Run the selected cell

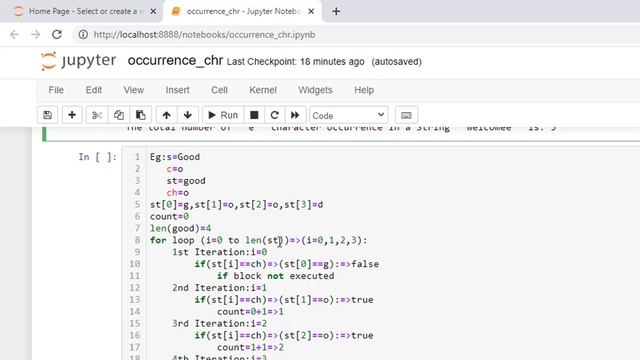pos(223,115)
